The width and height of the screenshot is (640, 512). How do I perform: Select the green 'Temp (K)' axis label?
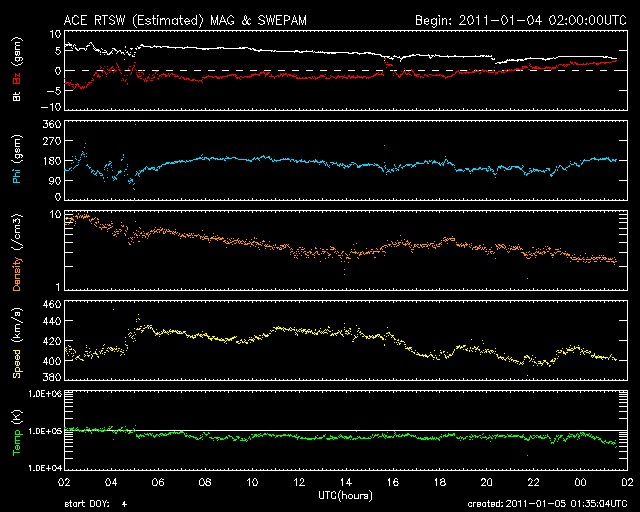17,433
